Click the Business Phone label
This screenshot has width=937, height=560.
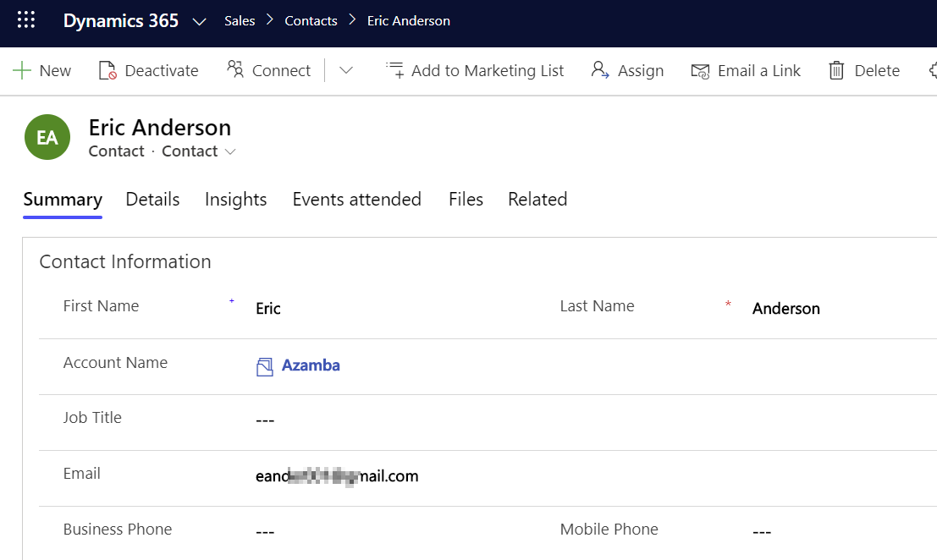point(117,530)
